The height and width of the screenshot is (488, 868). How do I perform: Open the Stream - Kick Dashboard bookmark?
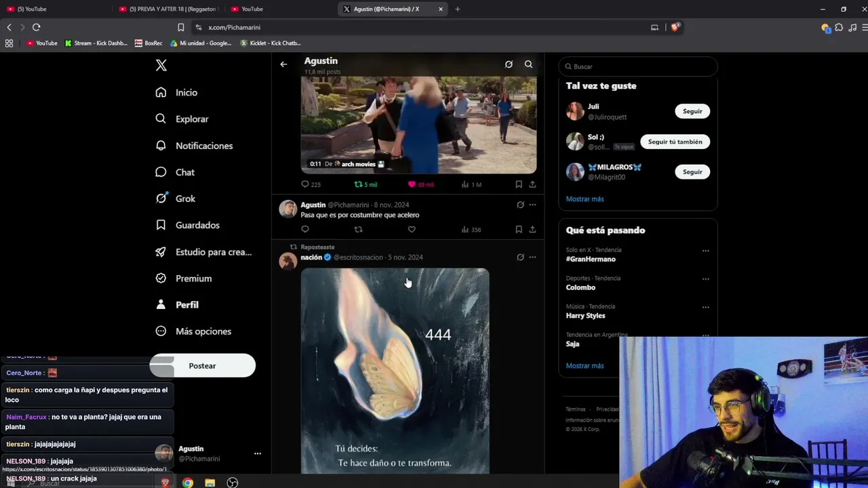coord(96,43)
